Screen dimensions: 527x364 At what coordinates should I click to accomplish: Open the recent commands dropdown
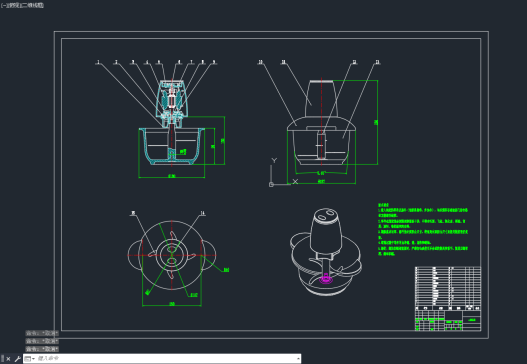tap(29, 359)
